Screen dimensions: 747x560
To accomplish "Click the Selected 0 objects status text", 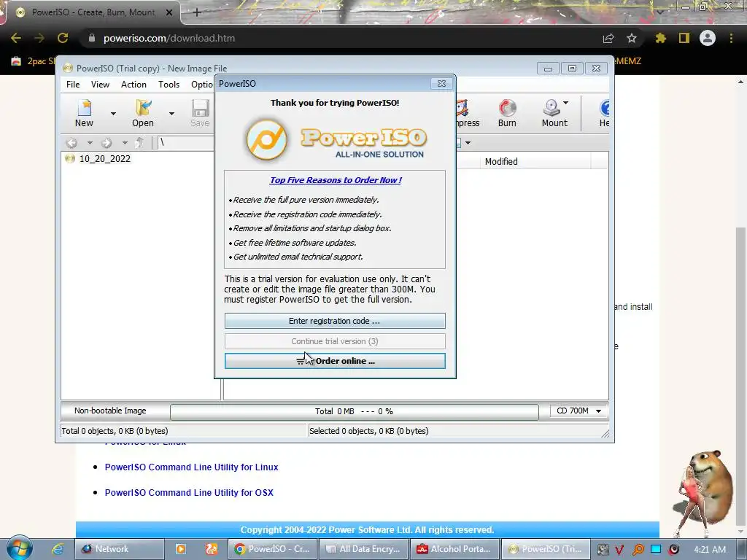I will coord(368,431).
